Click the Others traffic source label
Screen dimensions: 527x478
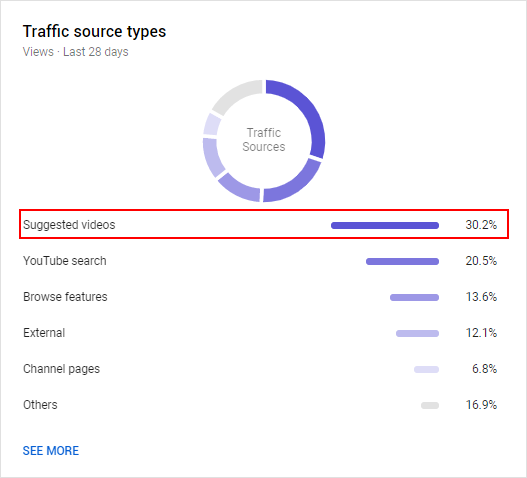point(40,405)
